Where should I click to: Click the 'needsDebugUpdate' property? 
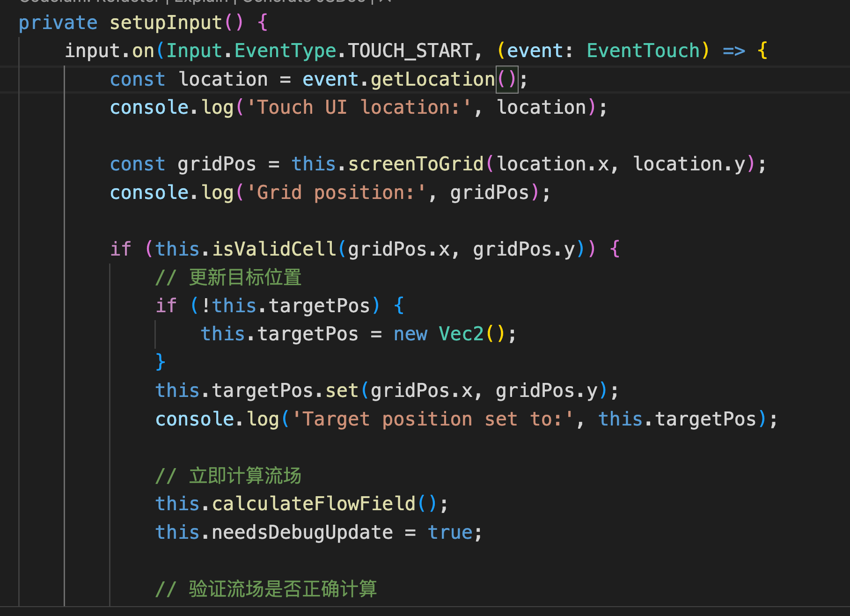(302, 532)
